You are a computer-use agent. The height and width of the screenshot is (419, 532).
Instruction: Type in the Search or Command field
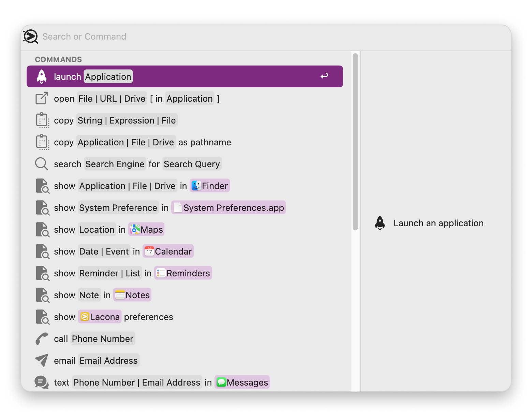205,37
